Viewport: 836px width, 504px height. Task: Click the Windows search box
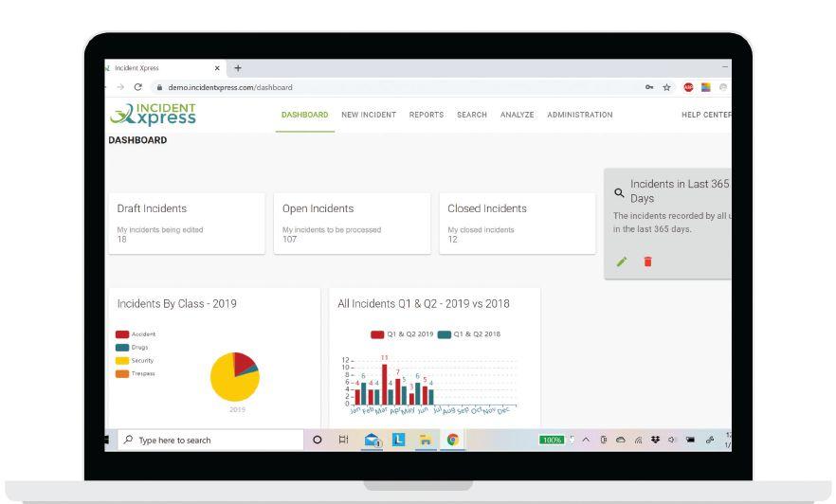coord(210,441)
